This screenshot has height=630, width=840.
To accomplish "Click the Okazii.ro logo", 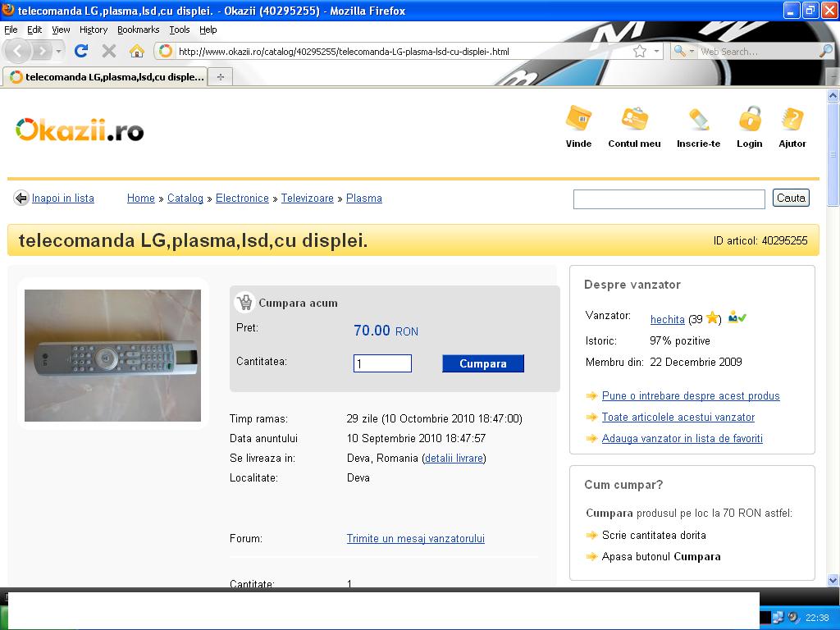I will click(80, 130).
